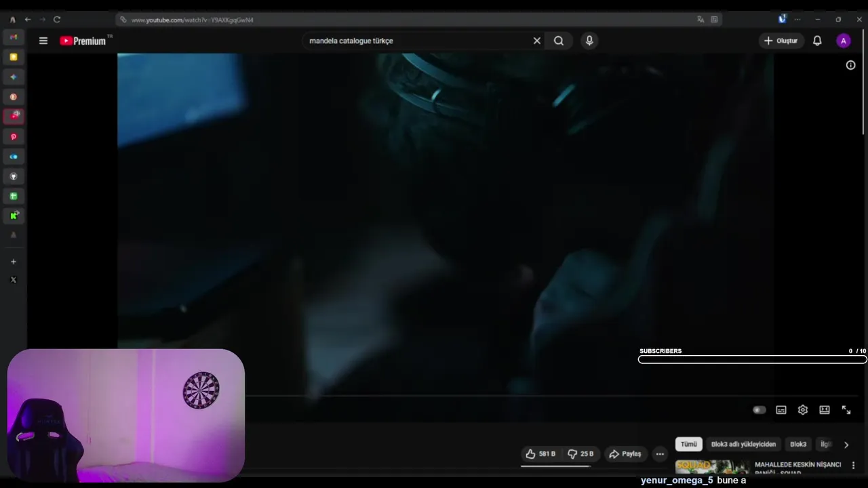Toggle subtitles in the video player

(781, 410)
